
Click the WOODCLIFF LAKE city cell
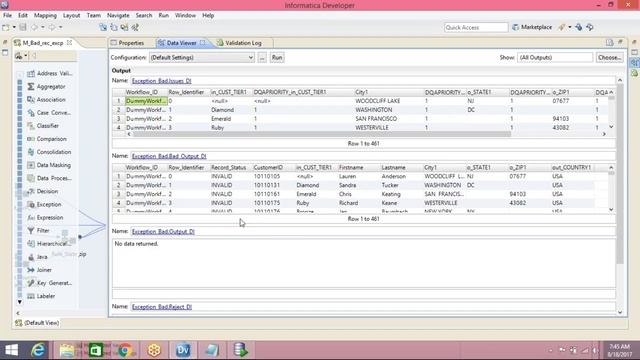378,101
